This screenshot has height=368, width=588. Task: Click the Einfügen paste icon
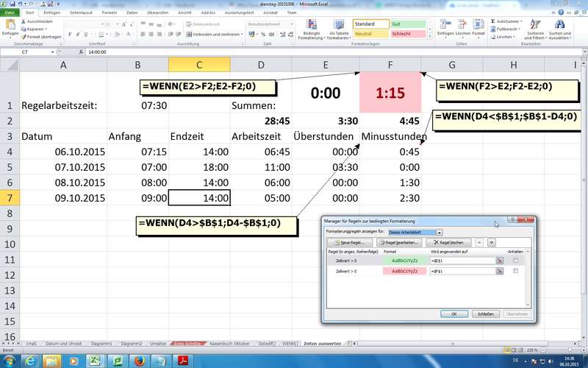pyautogui.click(x=10, y=26)
